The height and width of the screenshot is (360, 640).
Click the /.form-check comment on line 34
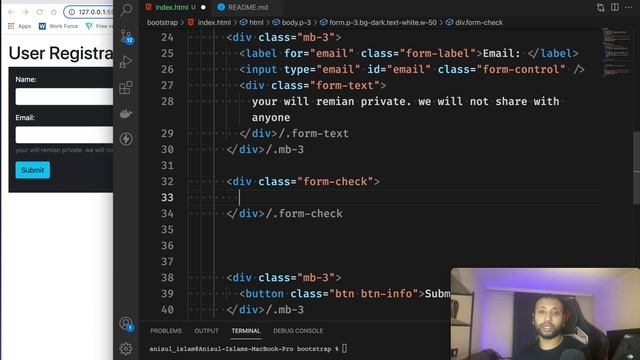304,213
